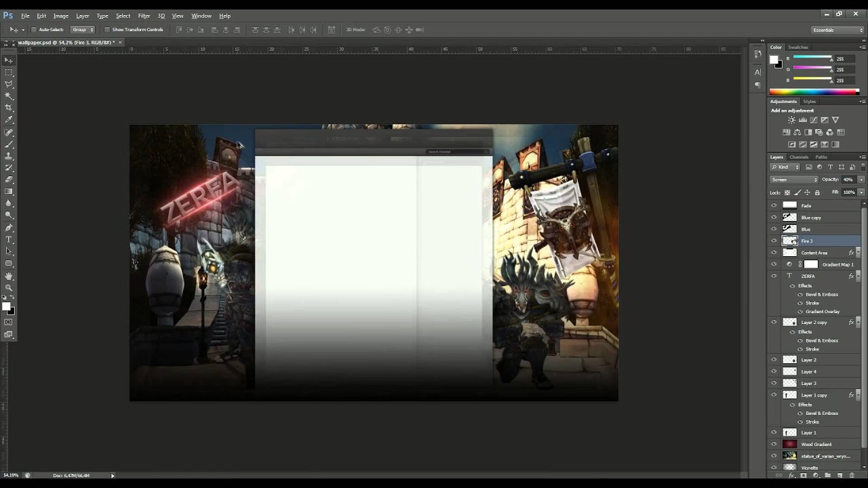Close the wallpaper.psd document tab

(x=120, y=42)
